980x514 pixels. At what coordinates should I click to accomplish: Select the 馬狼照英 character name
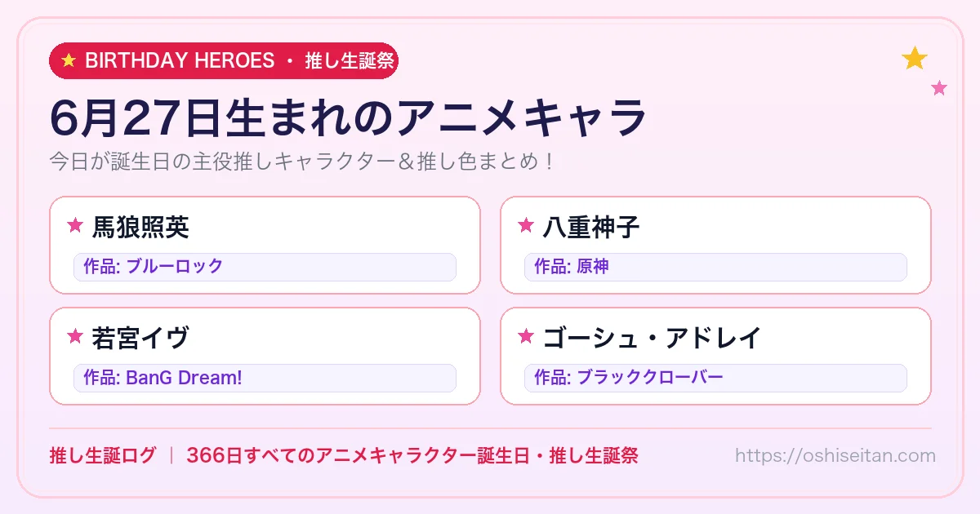pos(140,226)
